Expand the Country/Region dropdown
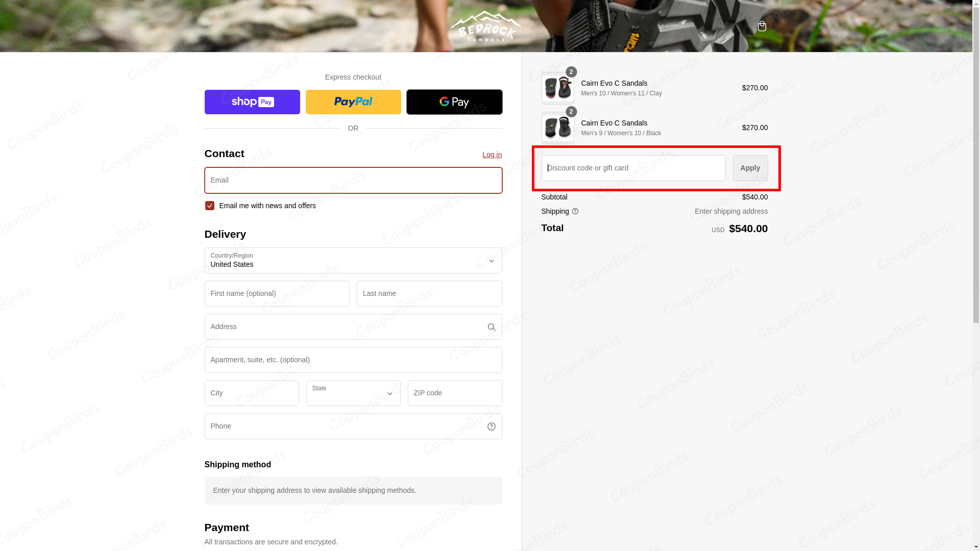 [x=353, y=261]
